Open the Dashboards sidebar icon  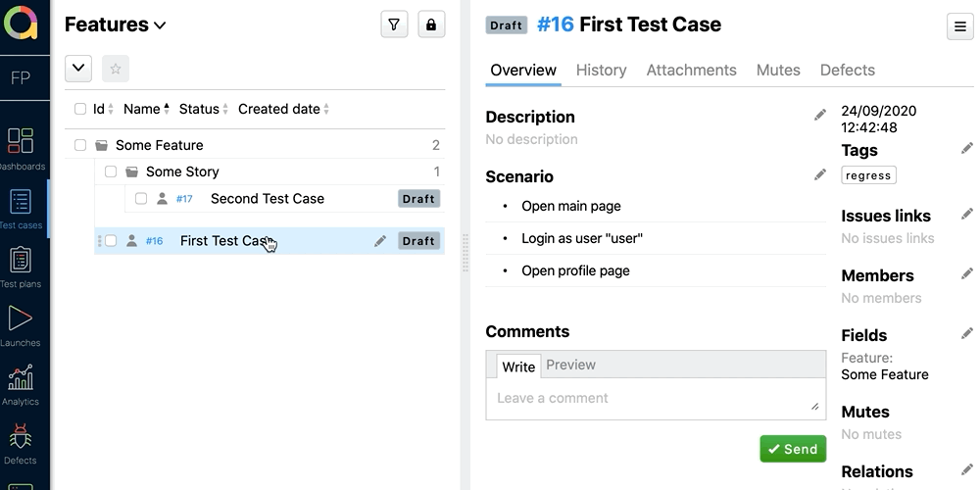point(21,141)
